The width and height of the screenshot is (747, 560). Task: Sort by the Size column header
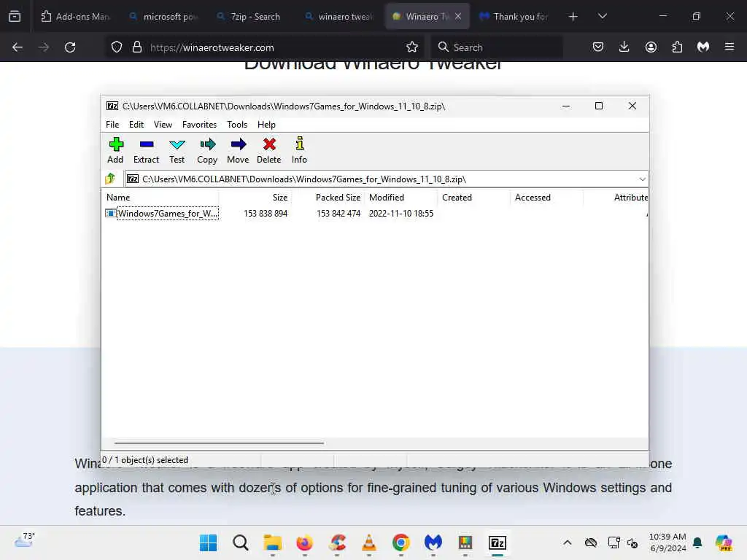[x=255, y=197]
